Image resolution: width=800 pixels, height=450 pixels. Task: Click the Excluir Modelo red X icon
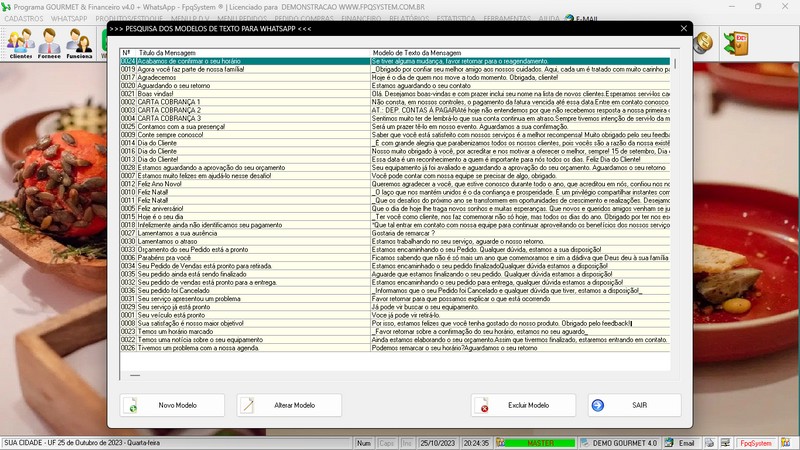point(482,405)
